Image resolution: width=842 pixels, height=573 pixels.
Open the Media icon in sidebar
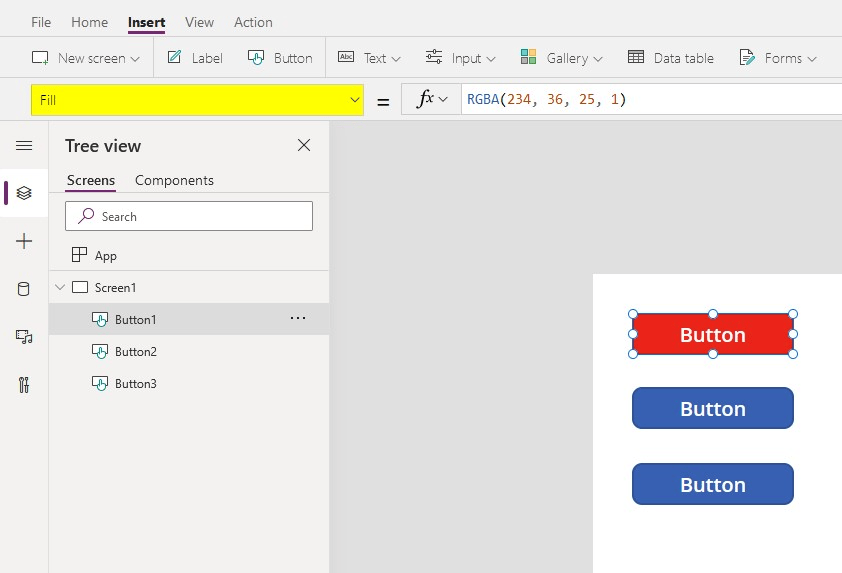[24, 337]
